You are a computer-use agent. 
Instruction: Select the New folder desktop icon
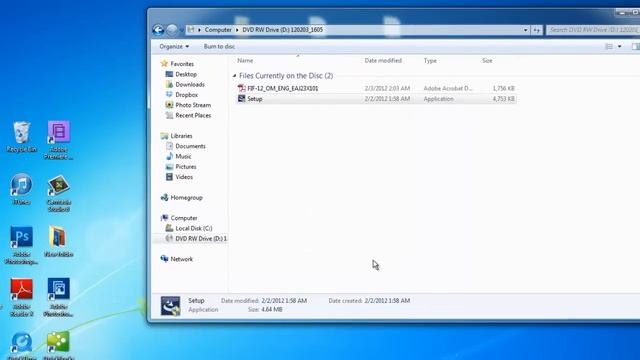click(x=58, y=242)
